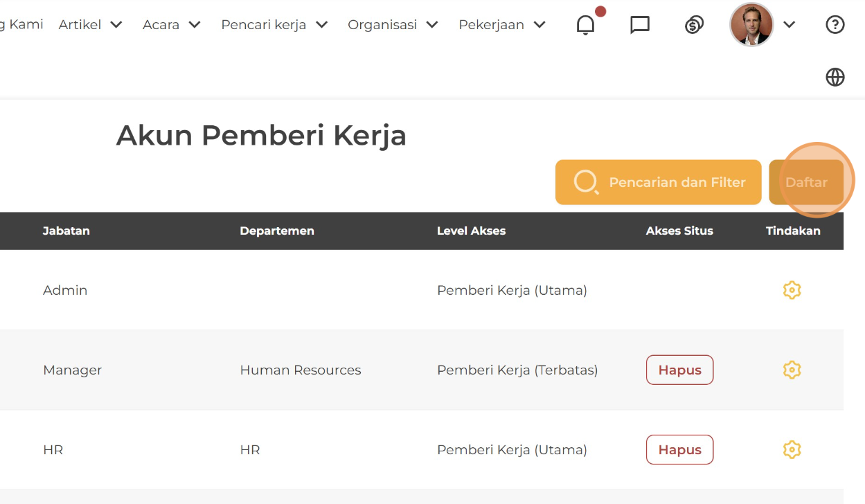The width and height of the screenshot is (865, 504).
Task: Expand the profile chevron next to avatar
Action: point(789,25)
